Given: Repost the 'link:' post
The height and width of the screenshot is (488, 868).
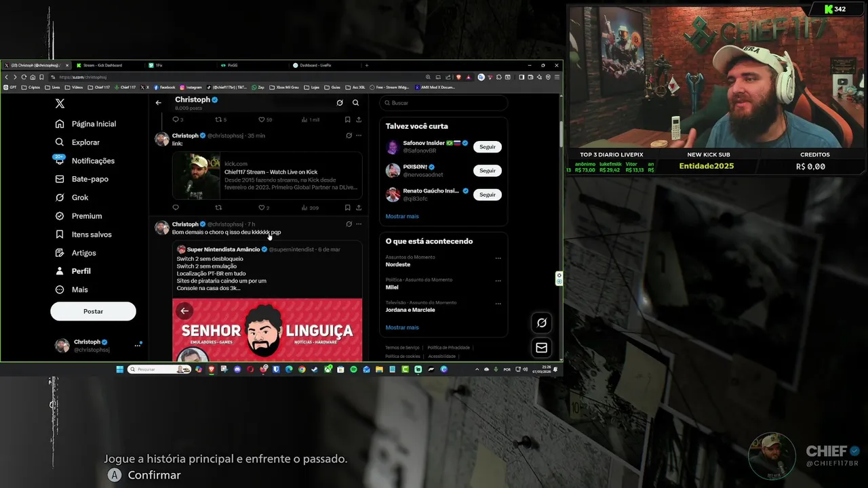Looking at the screenshot, I should (x=218, y=207).
